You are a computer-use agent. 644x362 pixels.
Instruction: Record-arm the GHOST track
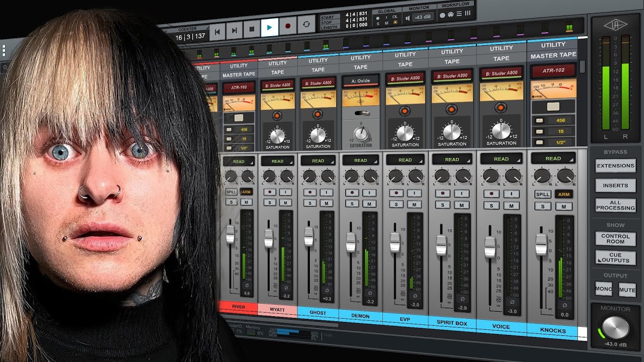tap(310, 193)
